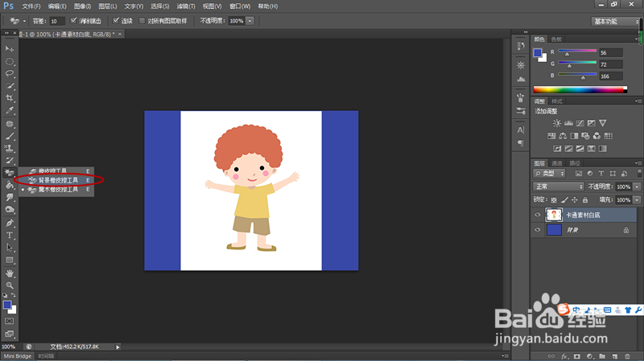Open 滤镜(T) menu
Viewport: 644px width, 361px height.
tap(186, 6)
